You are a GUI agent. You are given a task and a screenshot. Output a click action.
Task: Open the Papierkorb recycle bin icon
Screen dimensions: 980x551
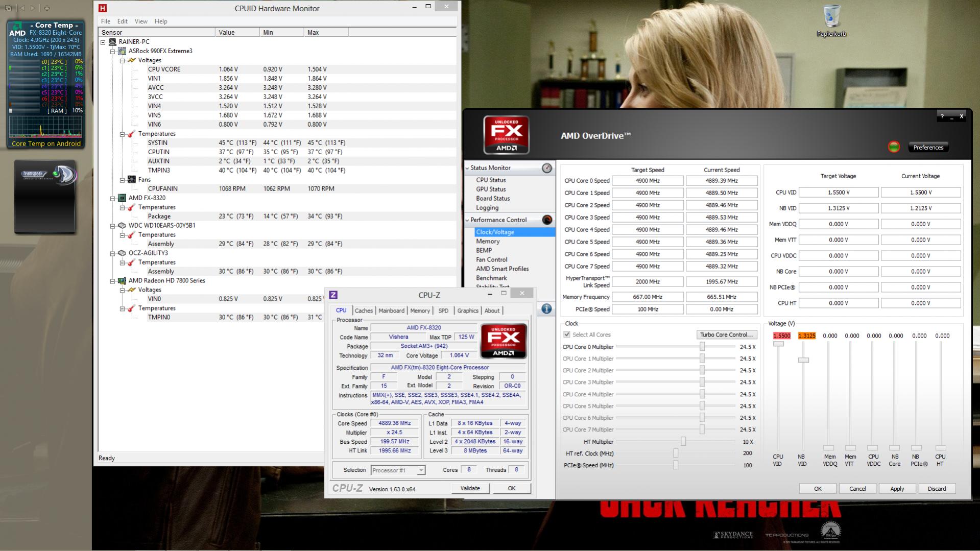pos(831,20)
